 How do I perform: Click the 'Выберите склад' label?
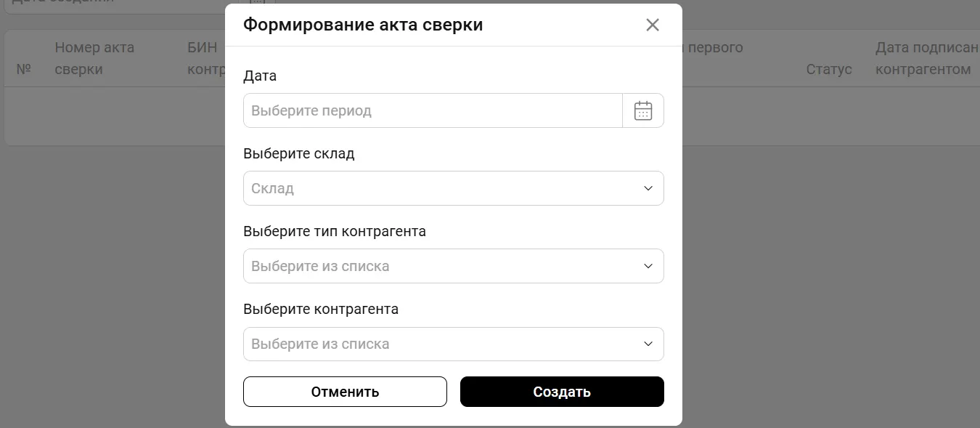[x=299, y=153]
